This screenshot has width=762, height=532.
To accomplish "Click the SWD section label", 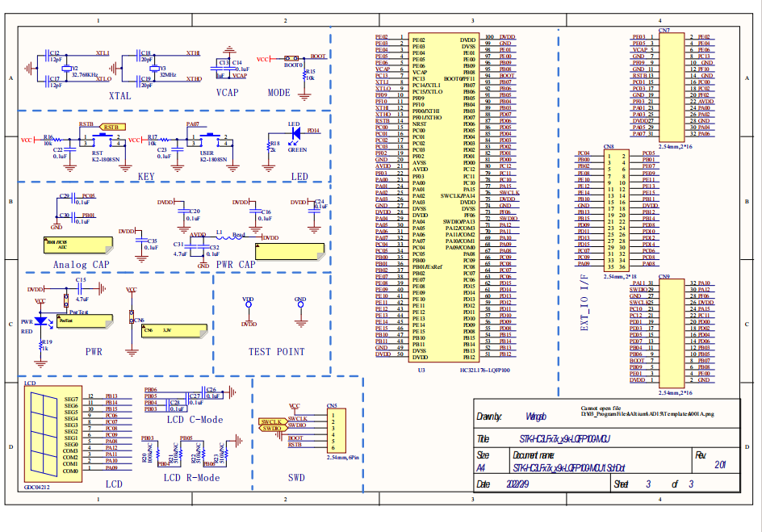I will [296, 478].
